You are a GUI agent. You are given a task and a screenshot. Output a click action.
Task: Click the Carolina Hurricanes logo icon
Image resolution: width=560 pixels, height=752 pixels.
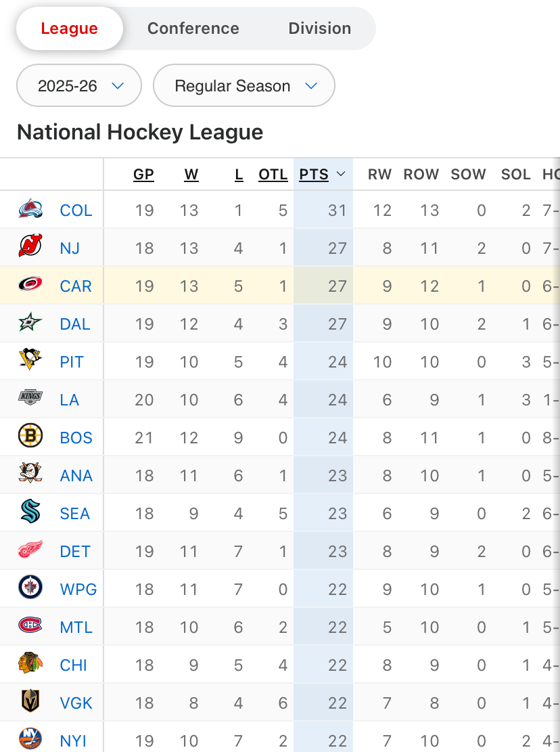(x=30, y=286)
